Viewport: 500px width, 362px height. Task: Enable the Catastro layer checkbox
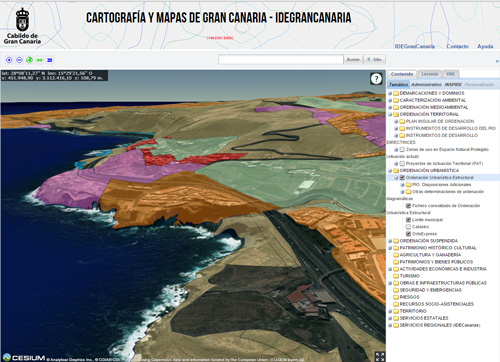[408, 227]
